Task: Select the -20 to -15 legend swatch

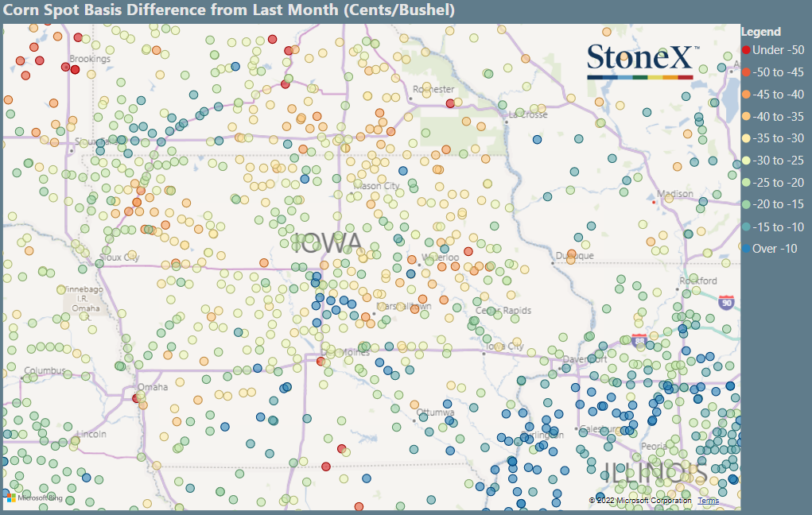Action: tap(746, 204)
